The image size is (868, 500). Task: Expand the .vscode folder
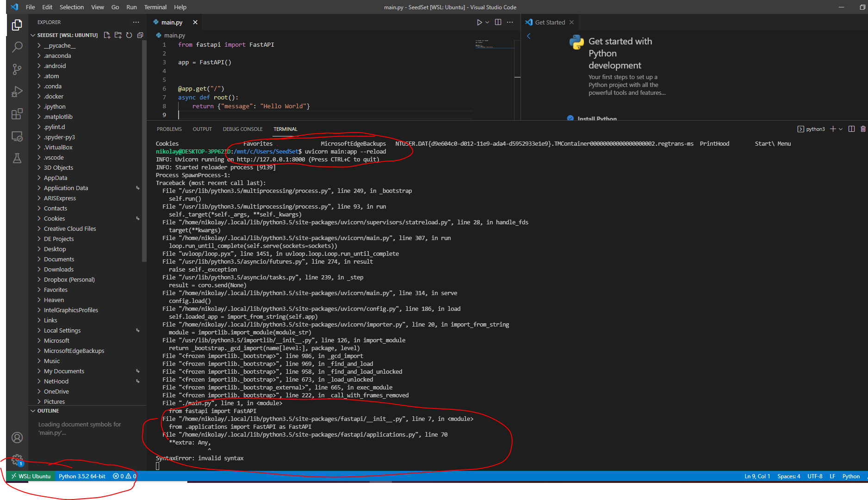(54, 157)
